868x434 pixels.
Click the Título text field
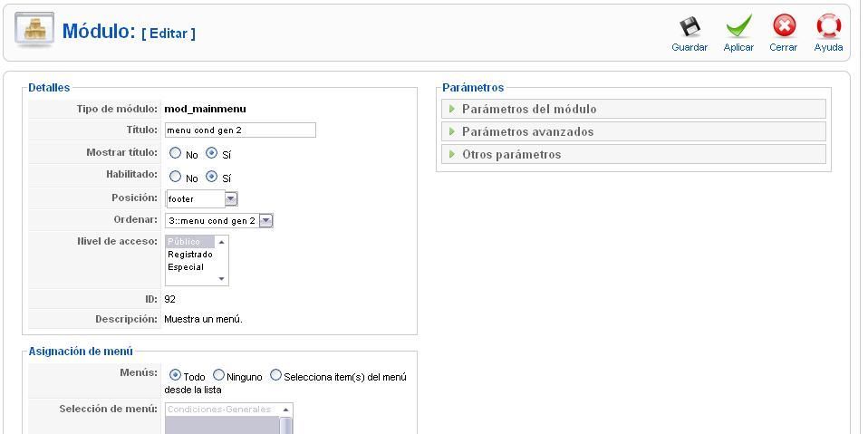[x=240, y=130]
